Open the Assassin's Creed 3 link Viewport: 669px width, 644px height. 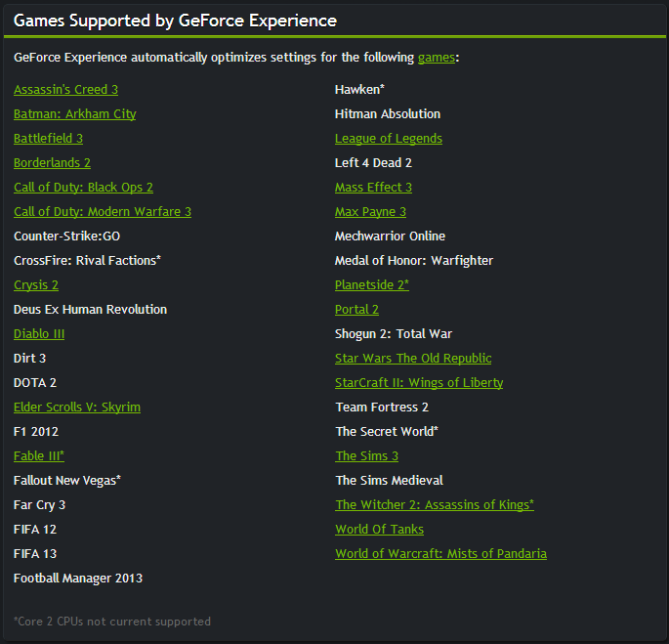(x=65, y=90)
